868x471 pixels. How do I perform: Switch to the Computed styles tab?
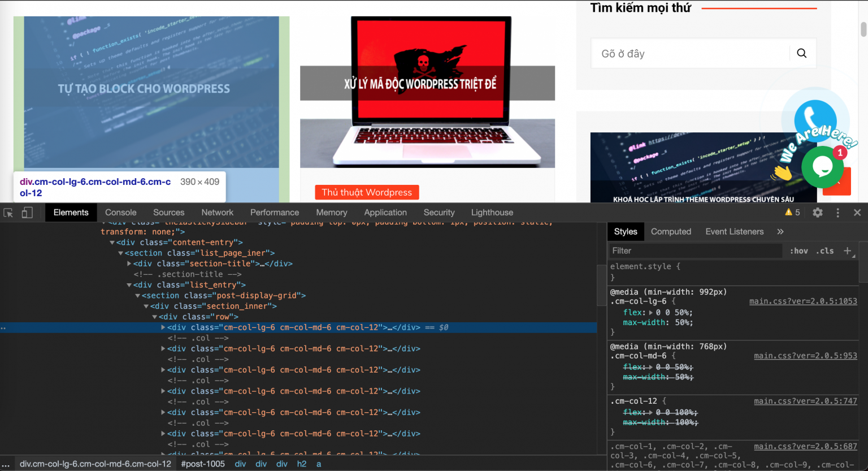[671, 232]
